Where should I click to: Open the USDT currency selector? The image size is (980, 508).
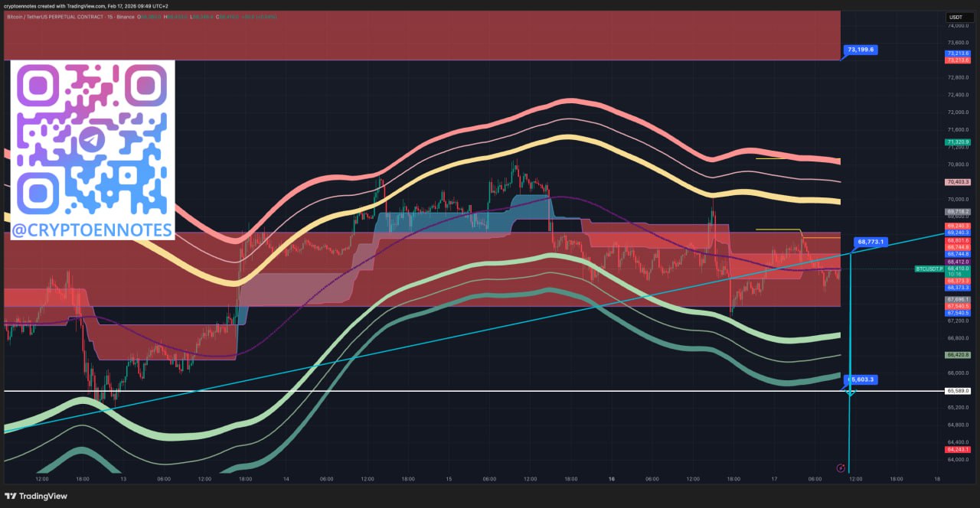tap(956, 17)
